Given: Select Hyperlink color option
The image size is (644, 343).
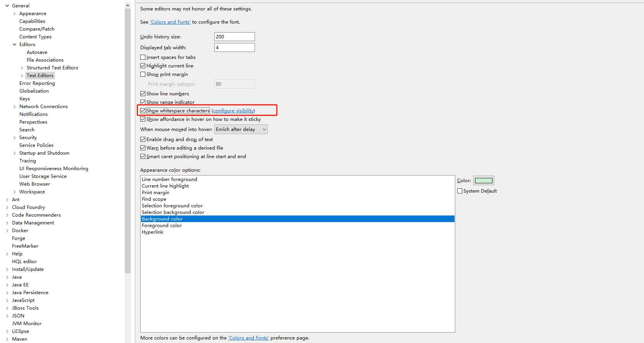Looking at the screenshot, I should [x=298, y=232].
